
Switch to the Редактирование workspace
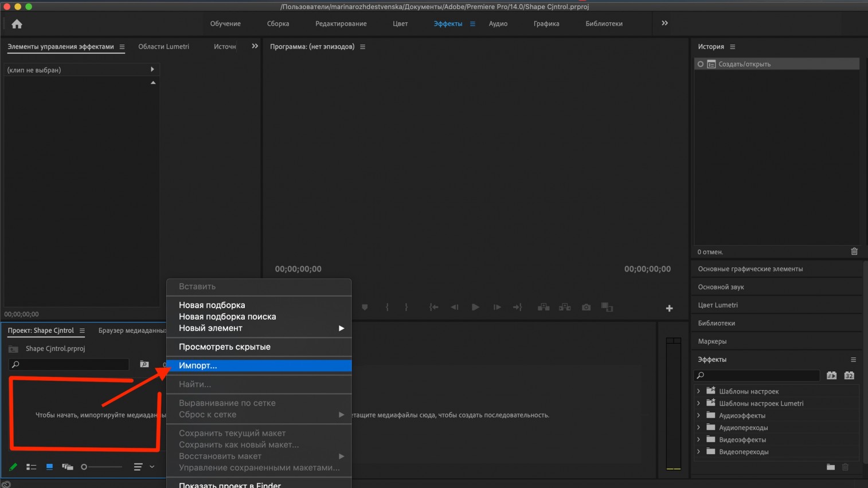click(341, 24)
